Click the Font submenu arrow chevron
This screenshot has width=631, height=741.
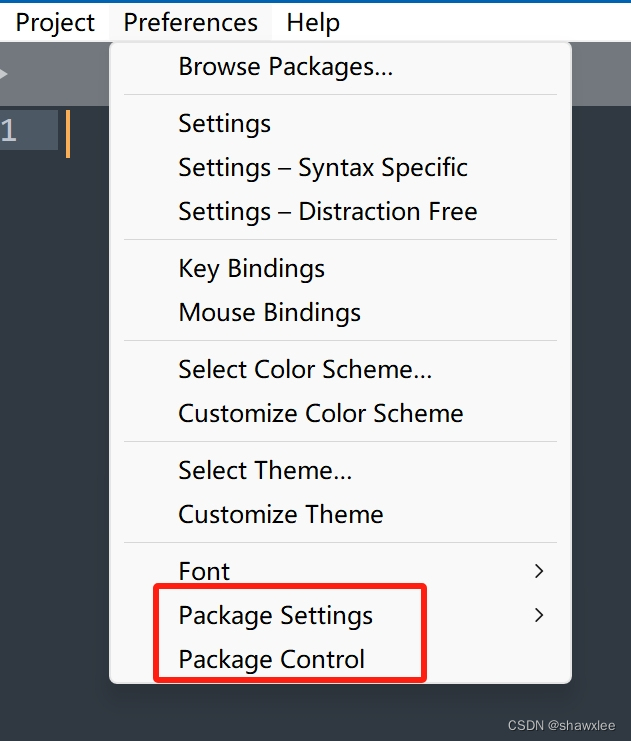[x=539, y=571]
